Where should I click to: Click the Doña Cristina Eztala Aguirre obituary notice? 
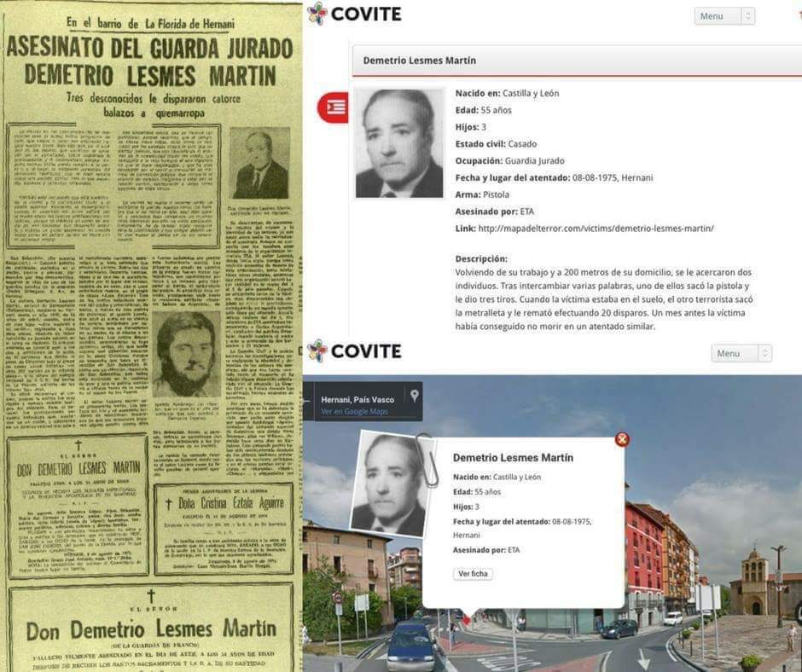[224, 528]
